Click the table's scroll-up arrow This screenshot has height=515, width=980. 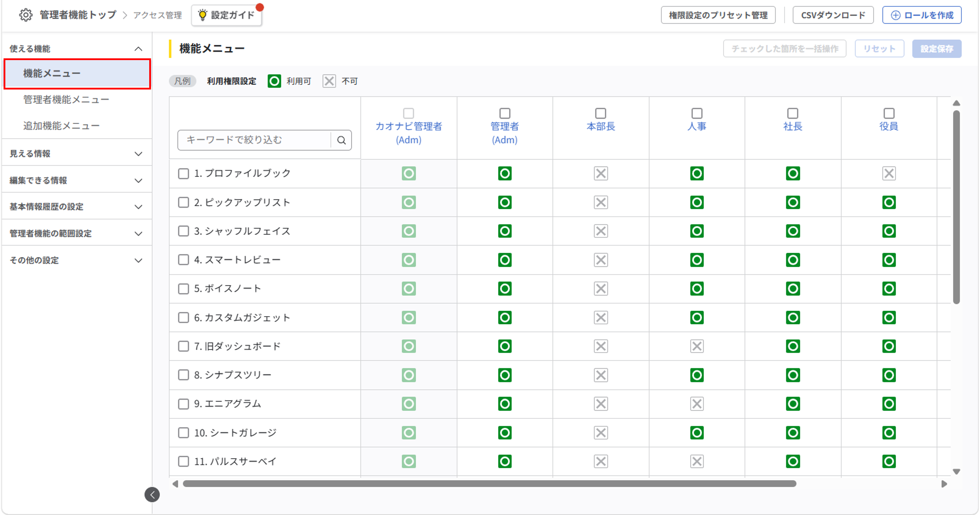tap(956, 103)
